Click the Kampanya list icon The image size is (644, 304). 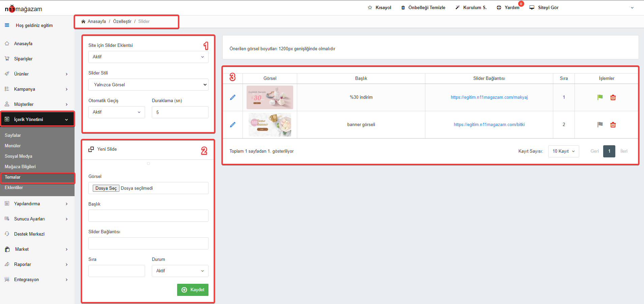[x=7, y=89]
